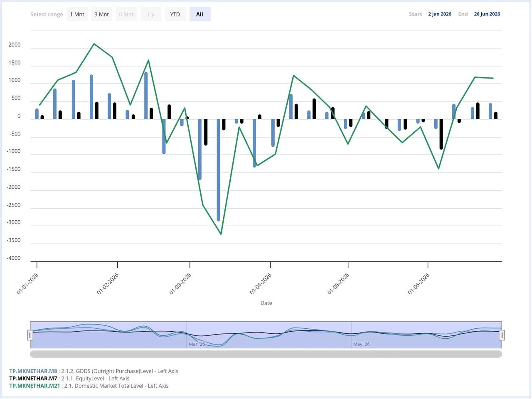
Task: Select the 3 Mnt range button
Action: (101, 14)
